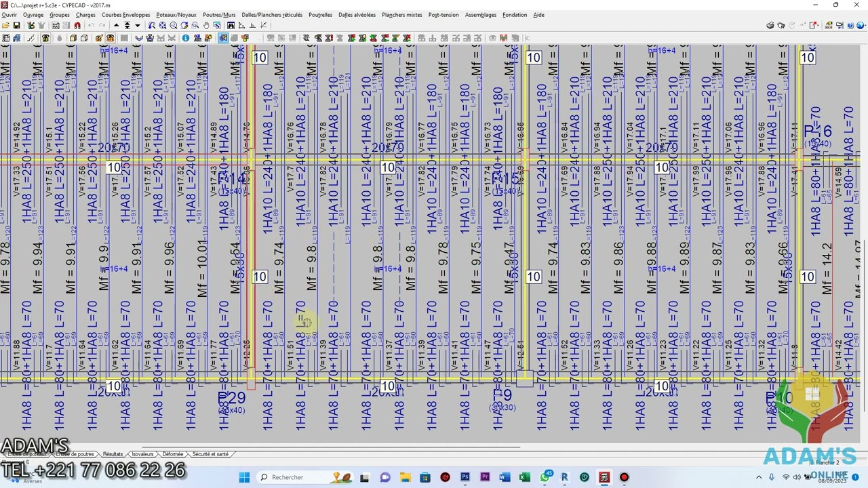Open the Fondation menu
The image size is (868, 488).
(x=515, y=15)
